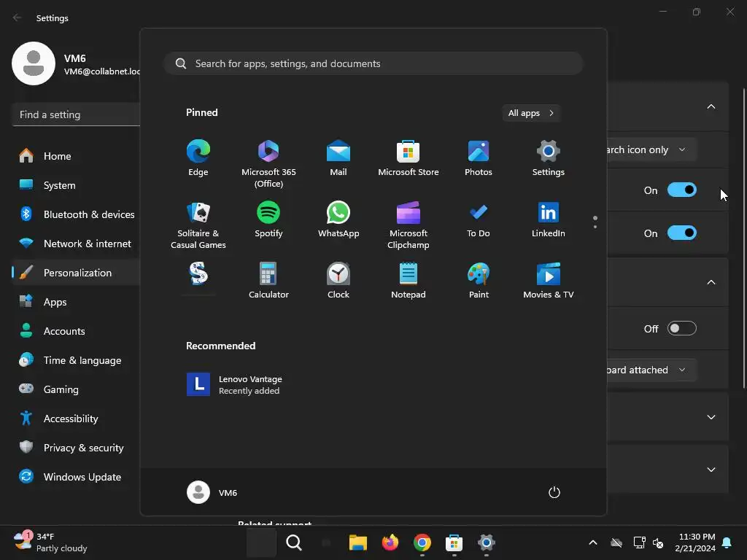The image size is (747, 560).
Task: Click the pinned apps page dots indicator
Action: tap(595, 222)
